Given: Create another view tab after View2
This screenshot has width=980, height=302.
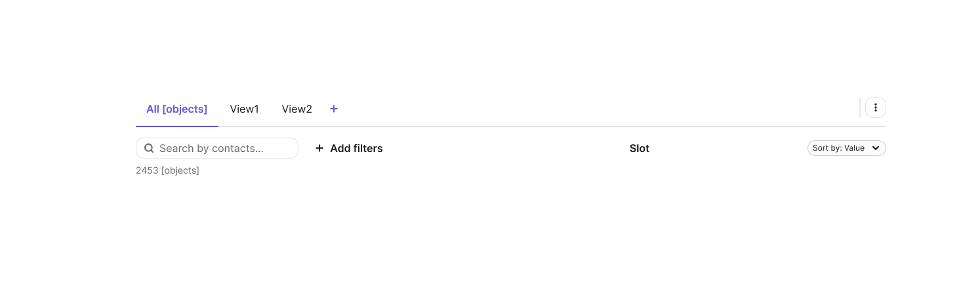Looking at the screenshot, I should click(334, 109).
